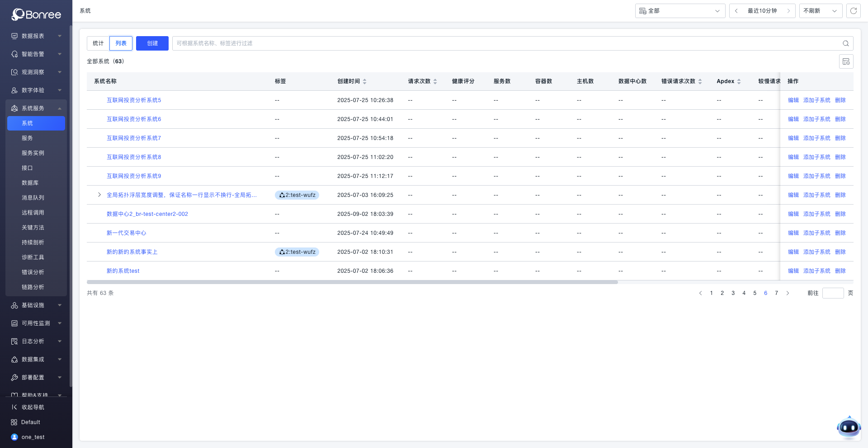Click the one_test user avatar icon
868x448 pixels.
(x=14, y=437)
